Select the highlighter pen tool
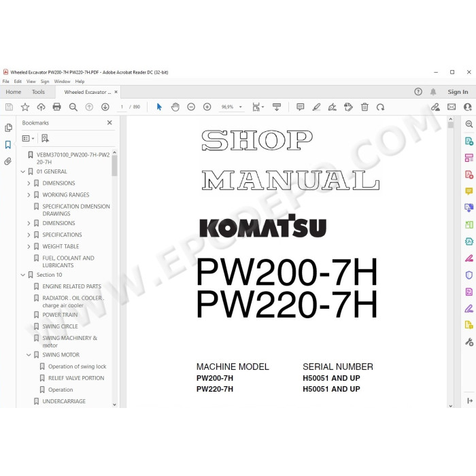Image resolution: width=476 pixels, height=476 pixels. point(316,107)
